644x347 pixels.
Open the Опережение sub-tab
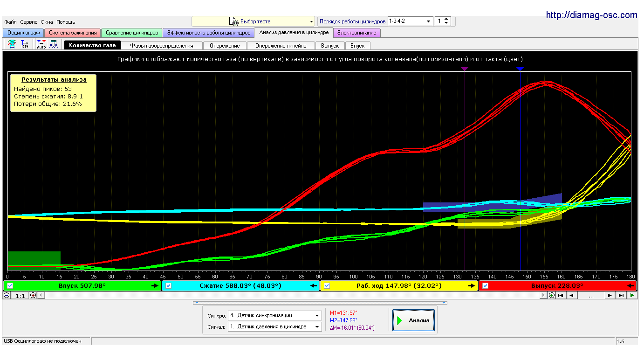coord(225,45)
